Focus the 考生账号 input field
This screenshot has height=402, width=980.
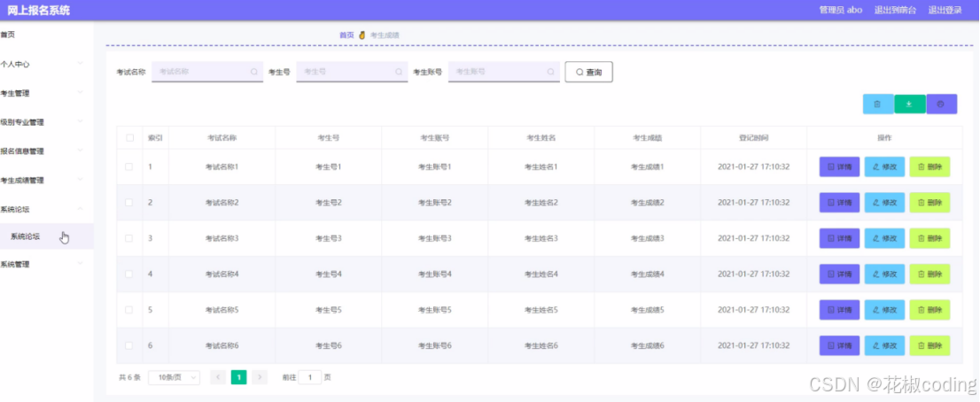(504, 72)
